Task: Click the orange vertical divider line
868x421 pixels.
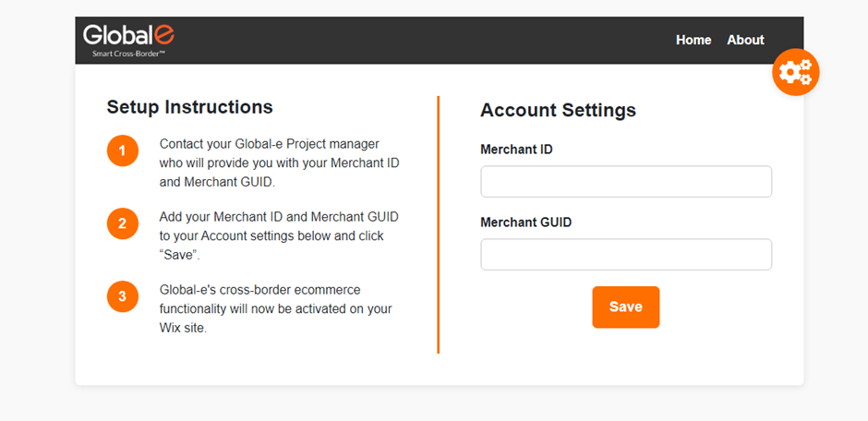Action: pyautogui.click(x=438, y=224)
